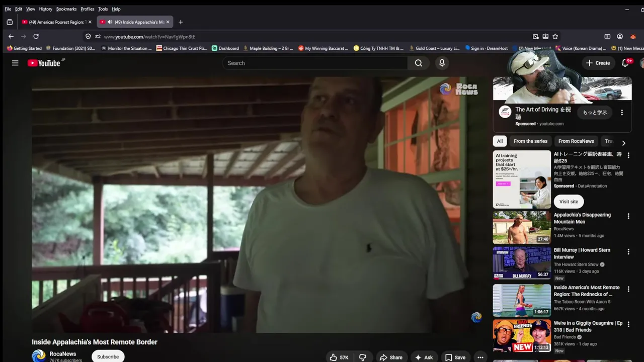The image size is (644, 362).
Task: Open options for Bill Murray interview video
Action: coord(628,251)
